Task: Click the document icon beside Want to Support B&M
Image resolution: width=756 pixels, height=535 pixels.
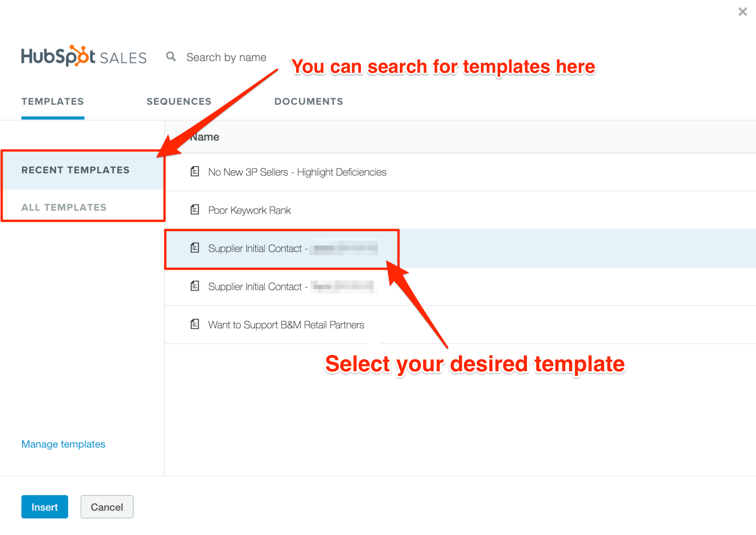Action: 195,324
